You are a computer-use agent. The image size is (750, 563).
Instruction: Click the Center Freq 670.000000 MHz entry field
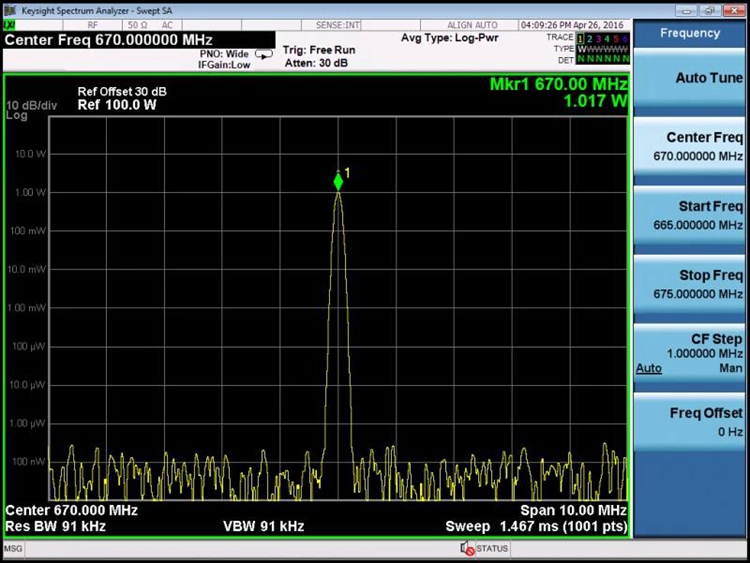110,40
